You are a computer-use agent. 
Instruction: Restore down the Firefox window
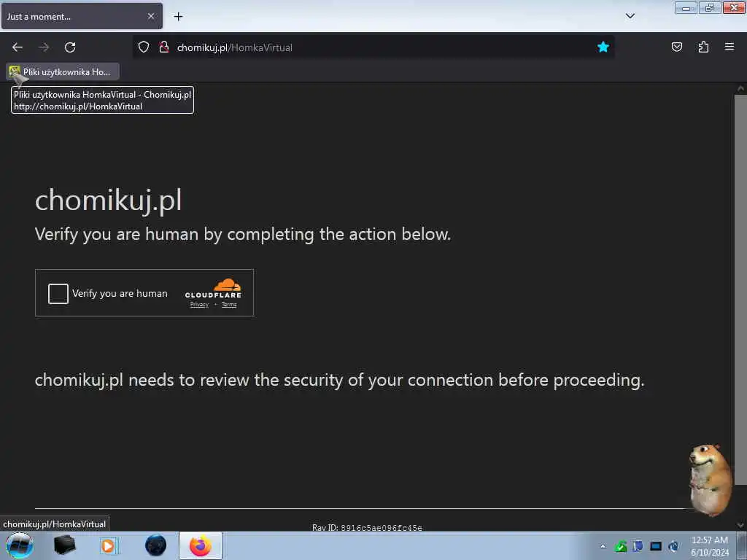pyautogui.click(x=710, y=8)
